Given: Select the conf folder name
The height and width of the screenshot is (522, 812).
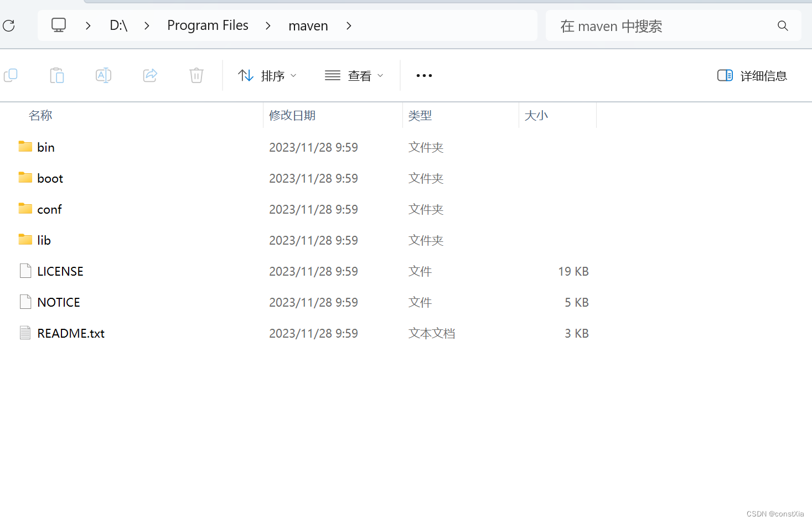Looking at the screenshot, I should (x=49, y=209).
